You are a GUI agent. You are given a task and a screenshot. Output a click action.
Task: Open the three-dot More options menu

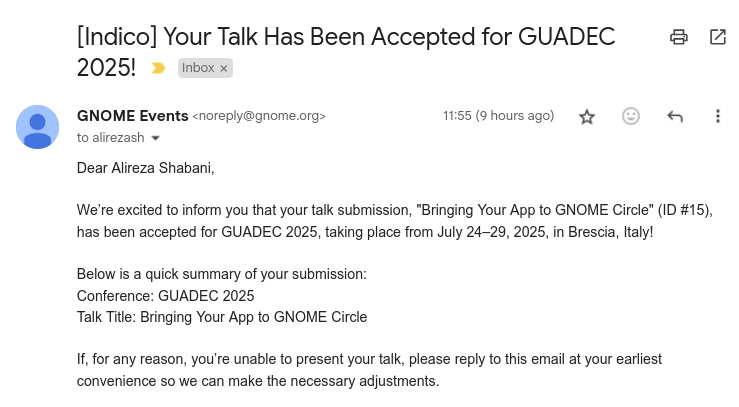(718, 116)
